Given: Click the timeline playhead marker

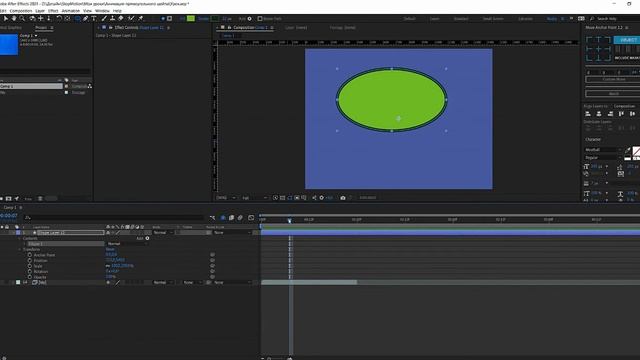Looking at the screenshot, I should click(x=289, y=220).
